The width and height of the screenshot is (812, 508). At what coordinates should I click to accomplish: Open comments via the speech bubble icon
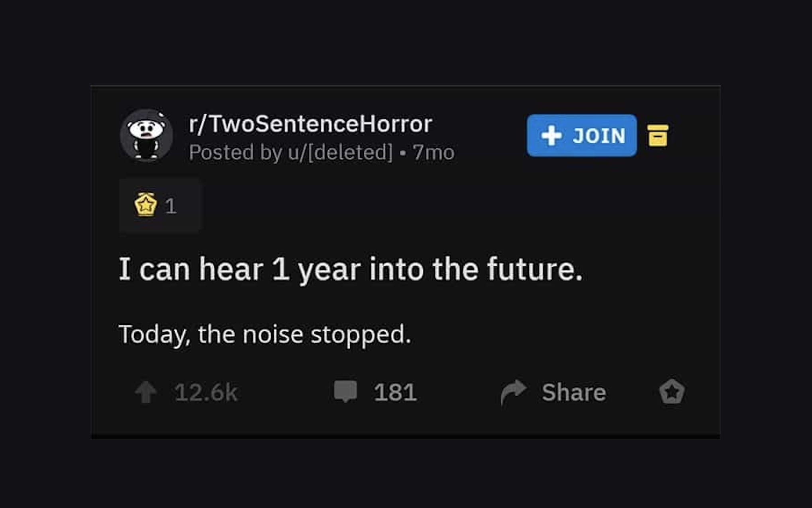point(345,391)
